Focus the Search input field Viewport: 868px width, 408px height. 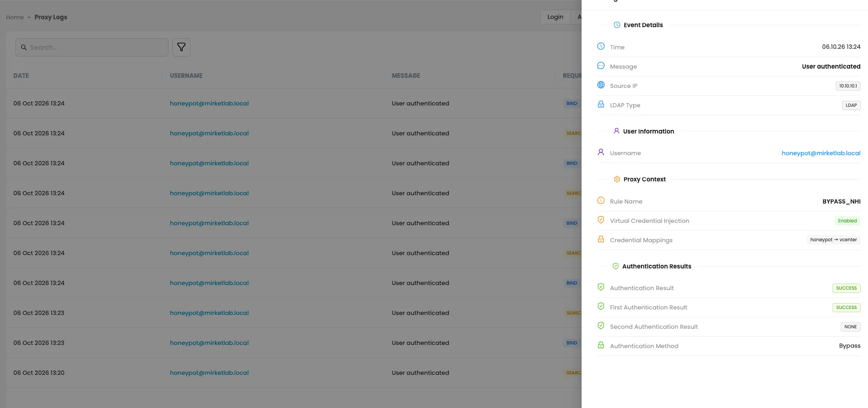(92, 47)
